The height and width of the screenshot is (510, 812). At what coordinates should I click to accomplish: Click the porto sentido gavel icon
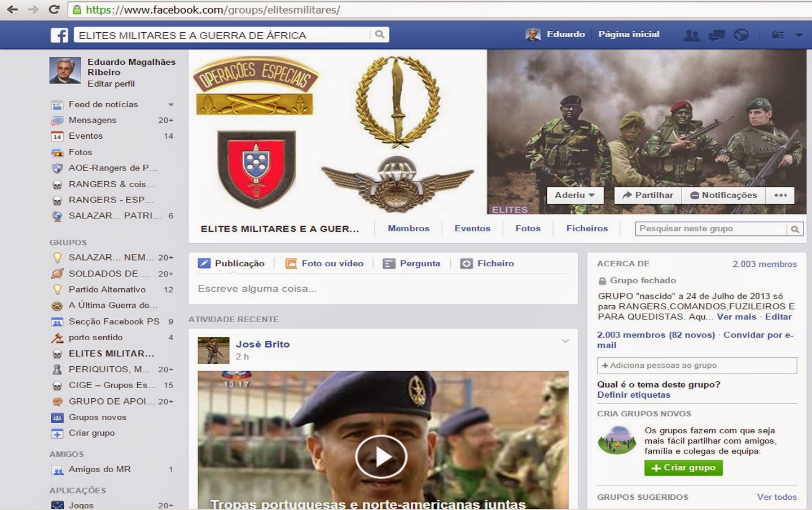[x=57, y=338]
